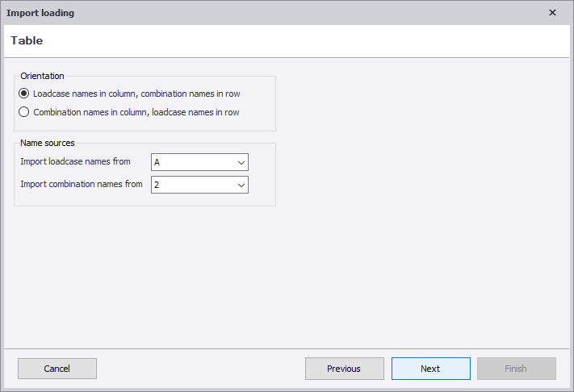
Task: Proceed with the Next button
Action: point(430,369)
